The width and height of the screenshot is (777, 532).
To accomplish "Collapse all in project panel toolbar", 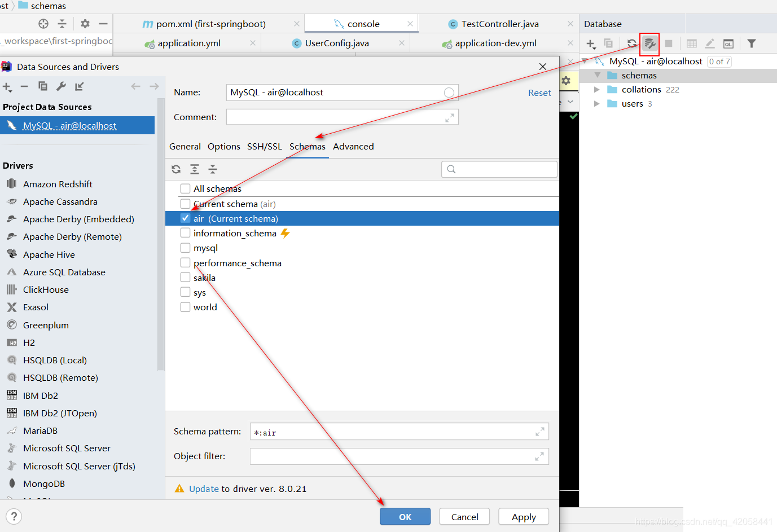I will 62,24.
